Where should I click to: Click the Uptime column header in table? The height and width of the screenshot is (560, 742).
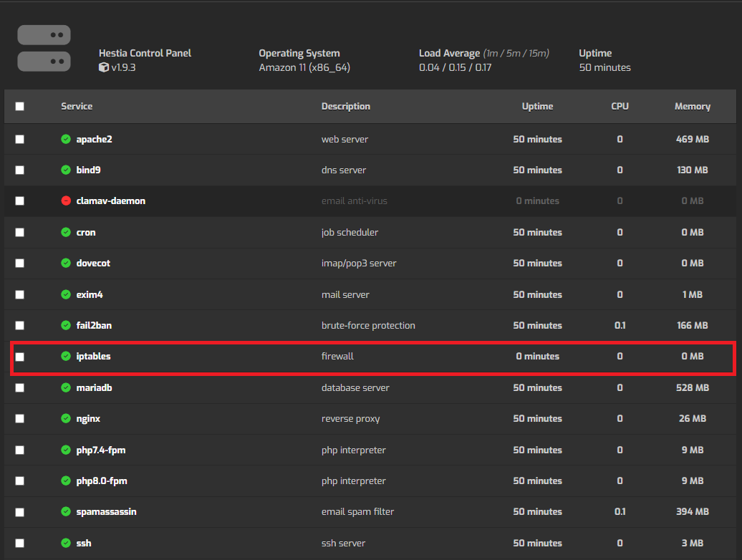tap(538, 107)
